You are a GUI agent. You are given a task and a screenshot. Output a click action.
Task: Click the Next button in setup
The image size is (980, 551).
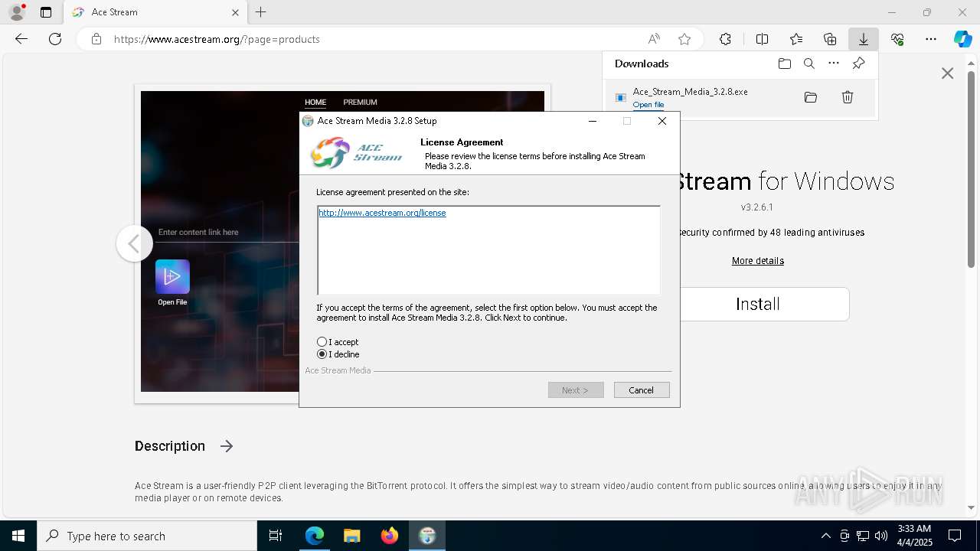(576, 390)
